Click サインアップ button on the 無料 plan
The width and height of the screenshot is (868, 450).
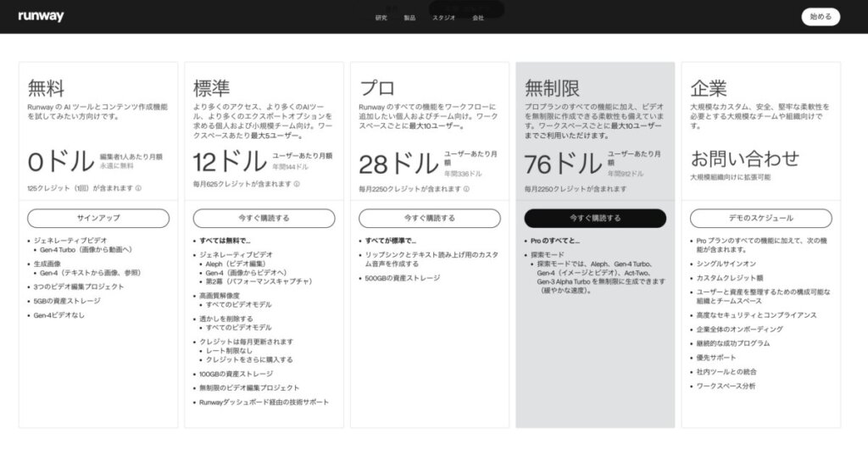[98, 218]
